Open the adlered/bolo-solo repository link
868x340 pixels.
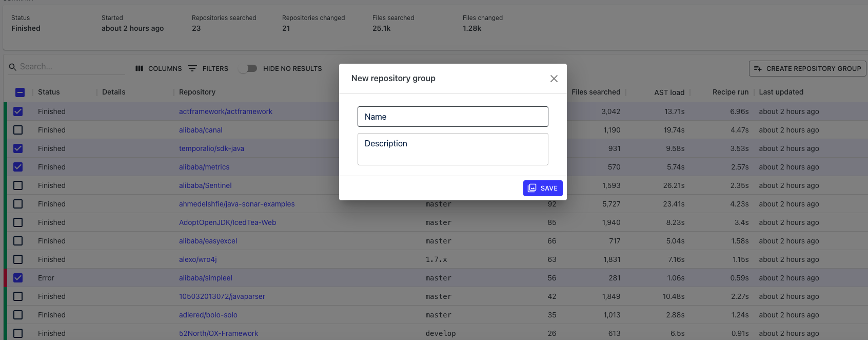coord(208,315)
